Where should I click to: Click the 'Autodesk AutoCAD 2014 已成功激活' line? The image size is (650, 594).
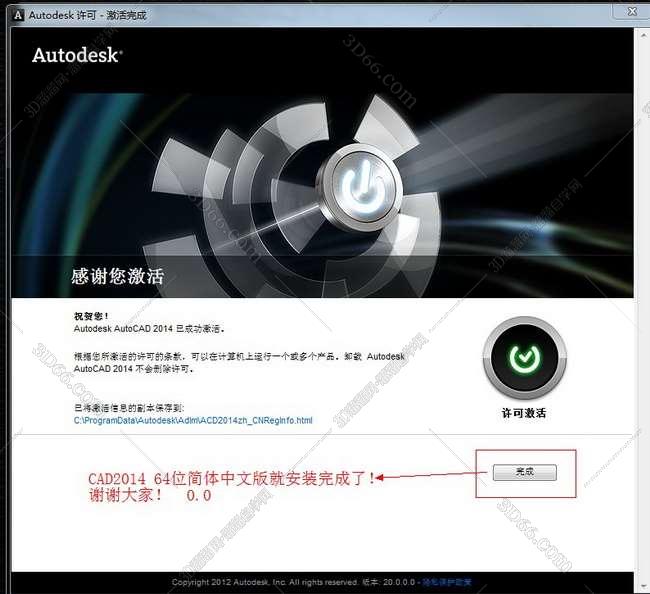(149, 329)
